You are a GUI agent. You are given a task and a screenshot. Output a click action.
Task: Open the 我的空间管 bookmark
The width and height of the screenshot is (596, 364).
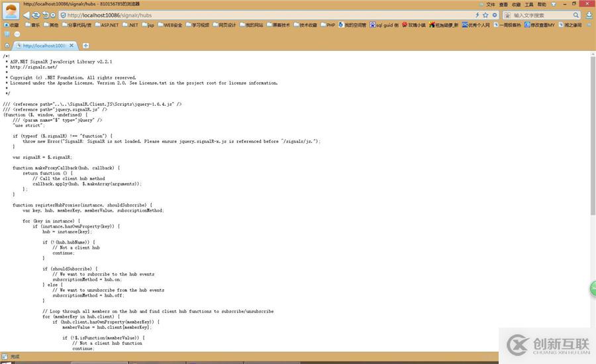(352, 24)
